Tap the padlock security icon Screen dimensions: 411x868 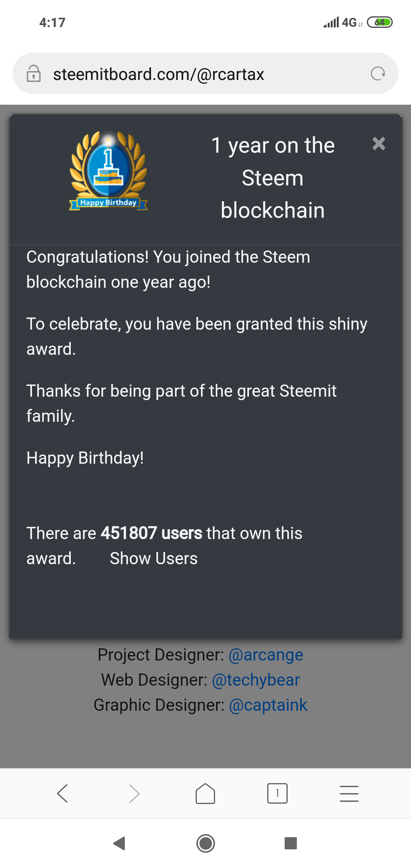coord(33,73)
